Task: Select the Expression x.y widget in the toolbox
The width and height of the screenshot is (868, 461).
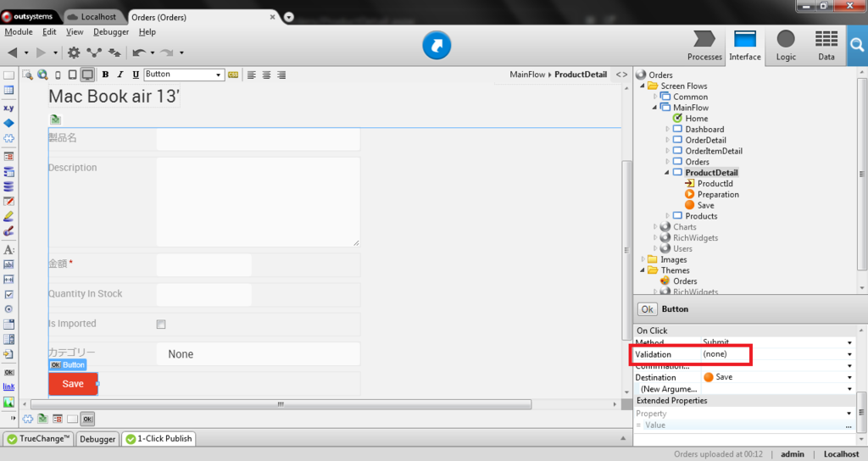Action: [8, 108]
